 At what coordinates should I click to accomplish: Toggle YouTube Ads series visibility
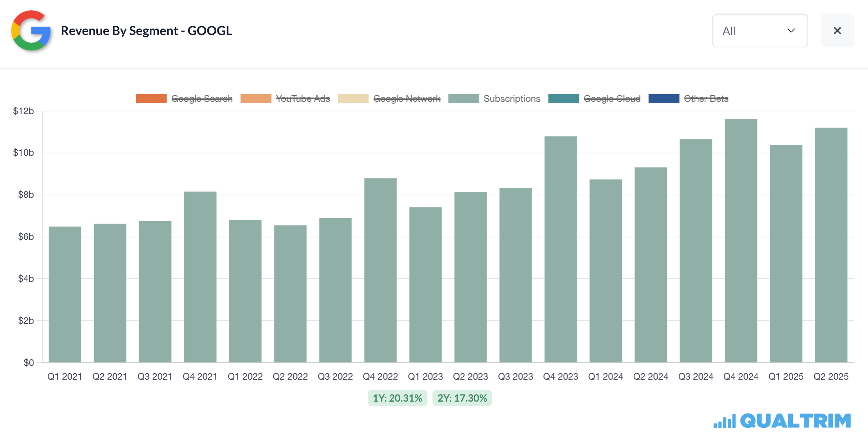point(303,99)
